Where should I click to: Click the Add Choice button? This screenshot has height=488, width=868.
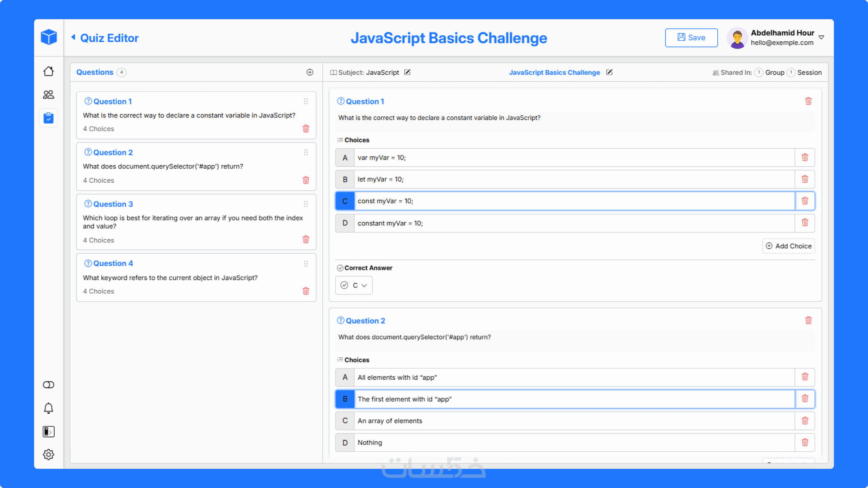pos(788,246)
